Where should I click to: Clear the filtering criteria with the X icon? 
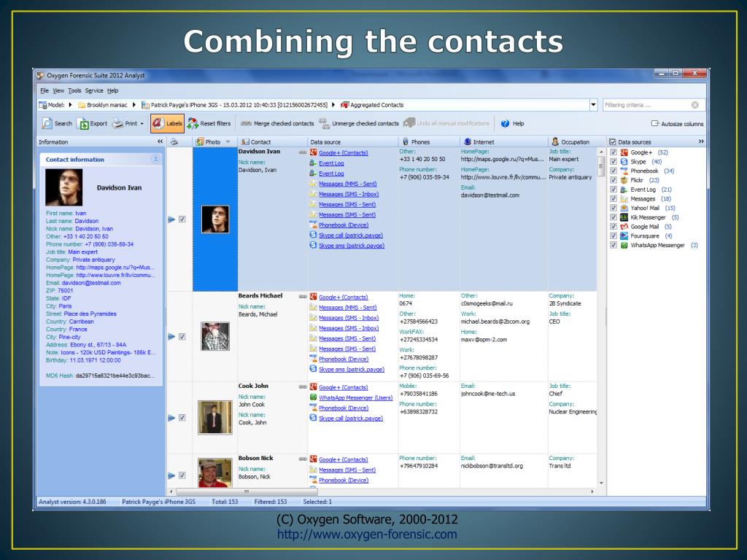click(695, 105)
